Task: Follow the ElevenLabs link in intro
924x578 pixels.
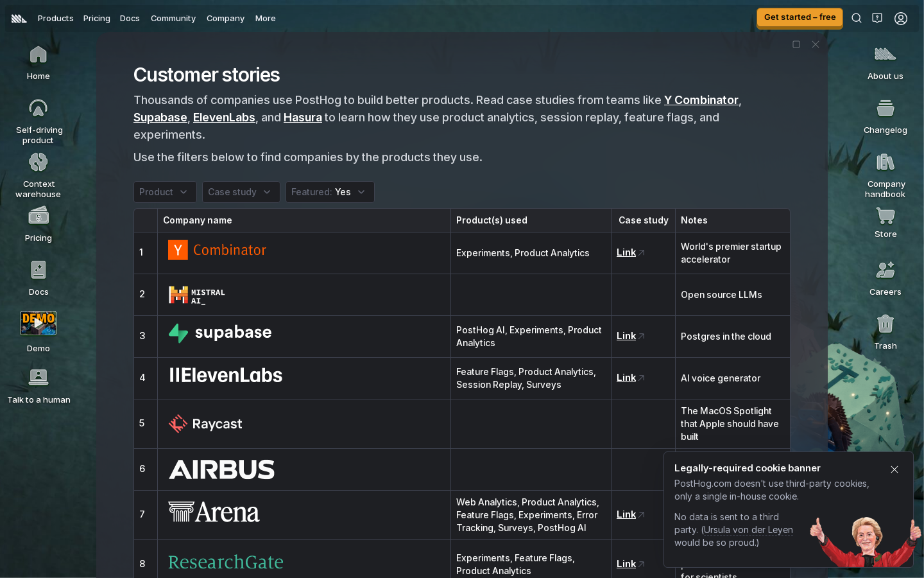Action: 224,118
